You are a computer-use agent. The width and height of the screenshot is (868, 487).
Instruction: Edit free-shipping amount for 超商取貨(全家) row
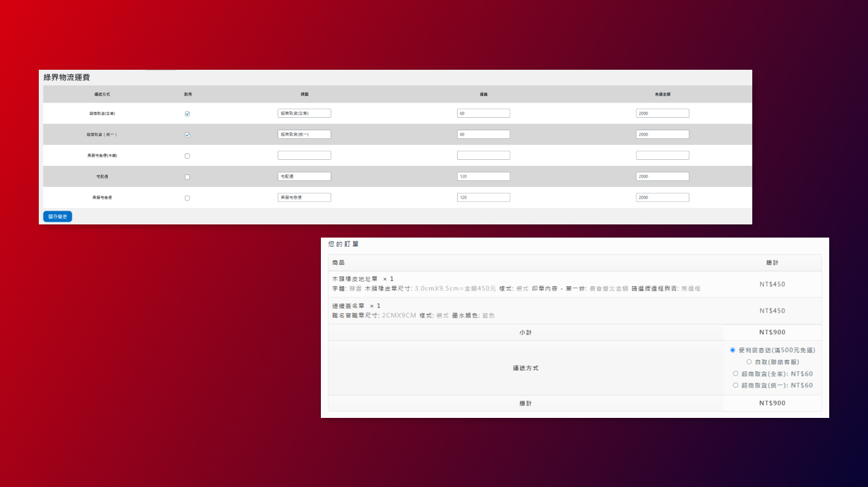pos(663,113)
